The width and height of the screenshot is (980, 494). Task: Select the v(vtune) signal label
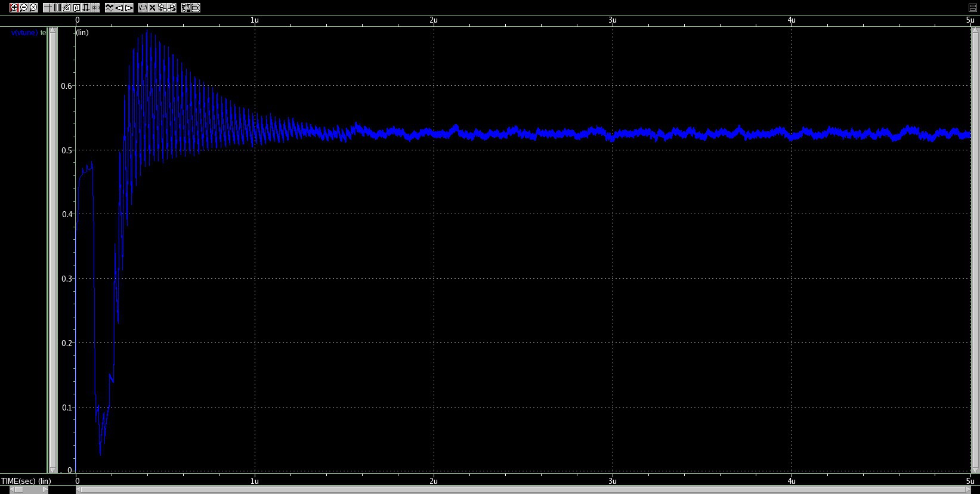pos(24,33)
